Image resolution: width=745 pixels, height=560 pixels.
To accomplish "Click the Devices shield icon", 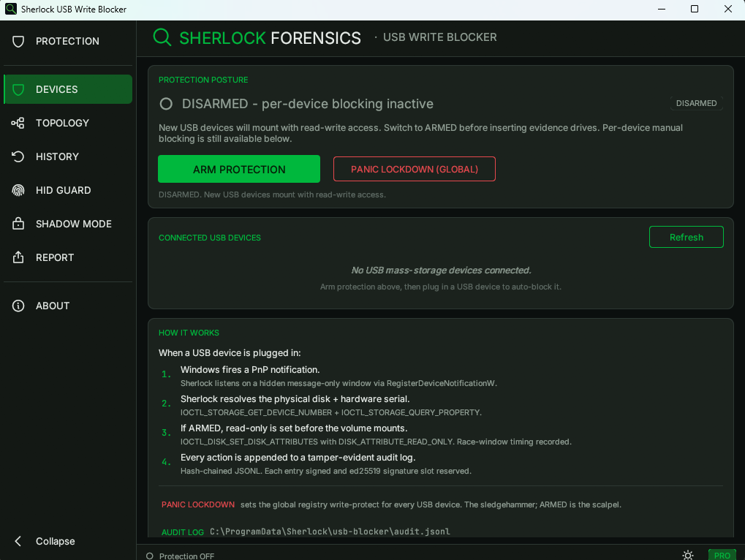I will 18,89.
